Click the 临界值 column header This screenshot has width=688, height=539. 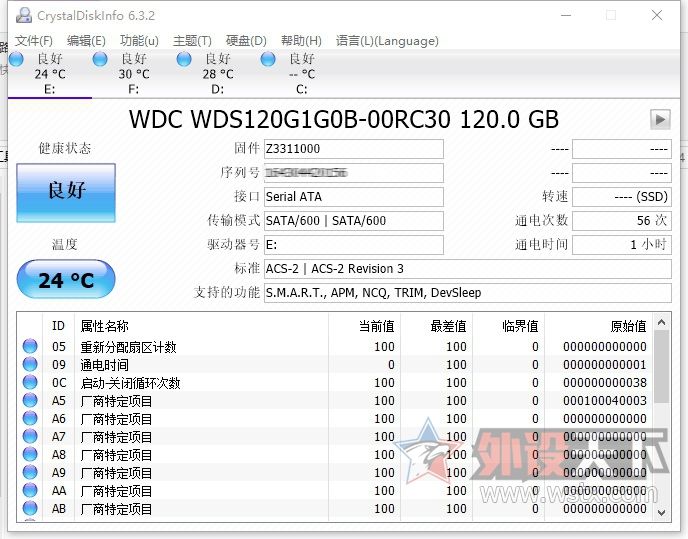509,326
